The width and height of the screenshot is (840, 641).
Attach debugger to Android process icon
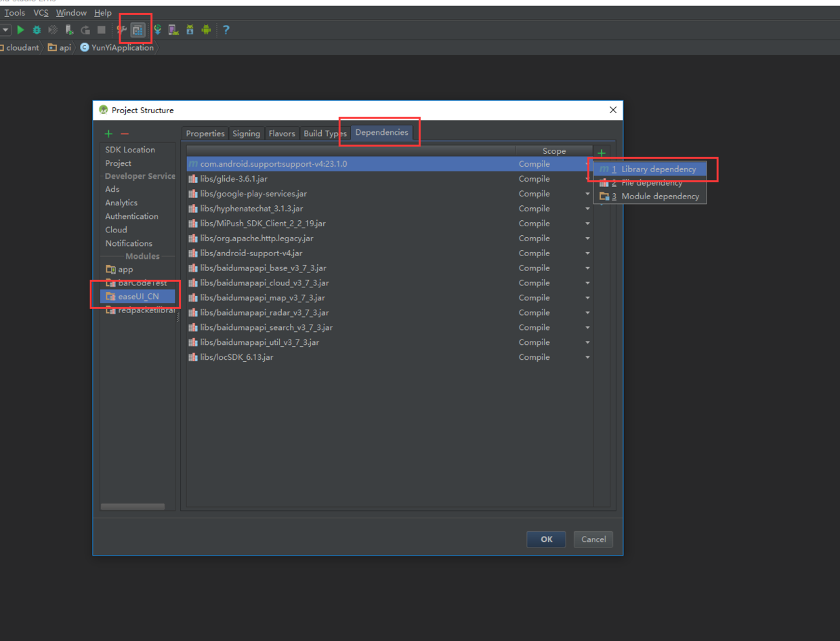click(69, 30)
